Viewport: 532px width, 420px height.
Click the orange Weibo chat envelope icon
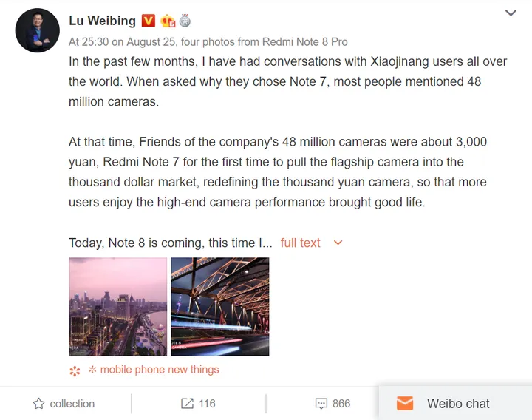[405, 404]
